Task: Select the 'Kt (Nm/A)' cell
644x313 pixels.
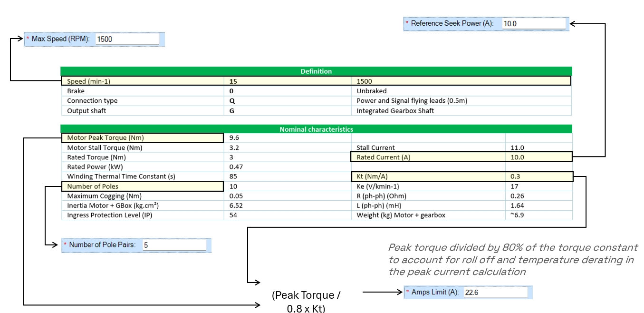Action: pyautogui.click(x=428, y=176)
